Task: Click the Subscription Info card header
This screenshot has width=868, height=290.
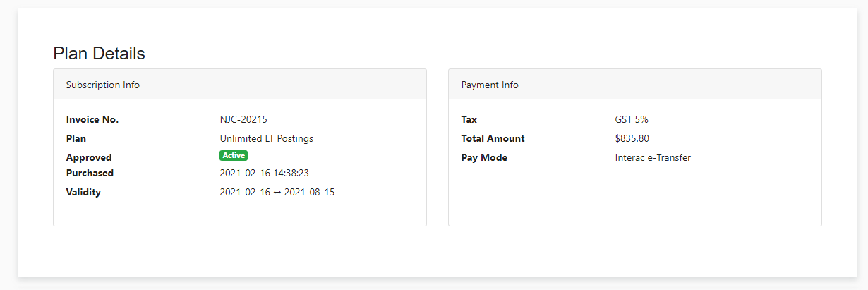Action: [x=103, y=85]
